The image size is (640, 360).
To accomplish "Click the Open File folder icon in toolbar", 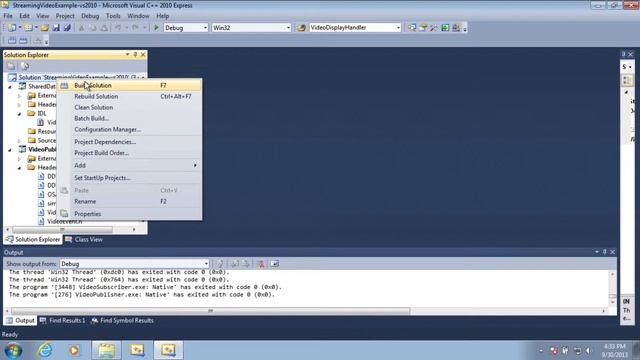I will [44, 28].
